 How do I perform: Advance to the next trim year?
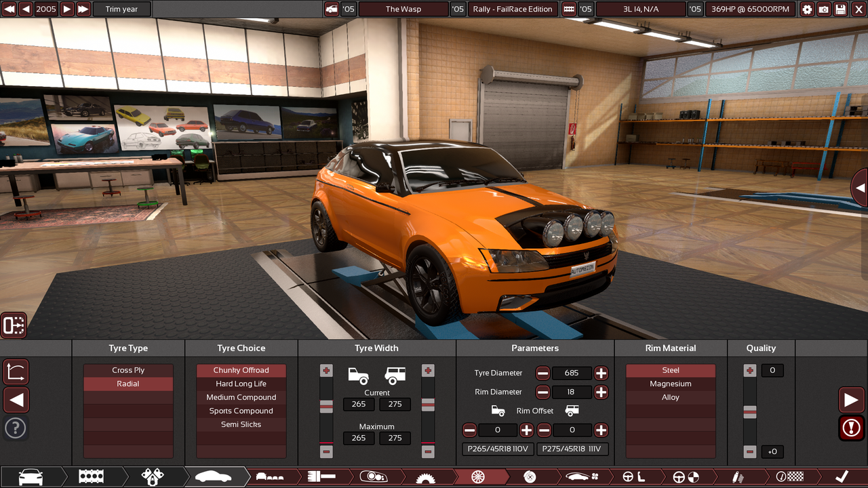pyautogui.click(x=66, y=9)
